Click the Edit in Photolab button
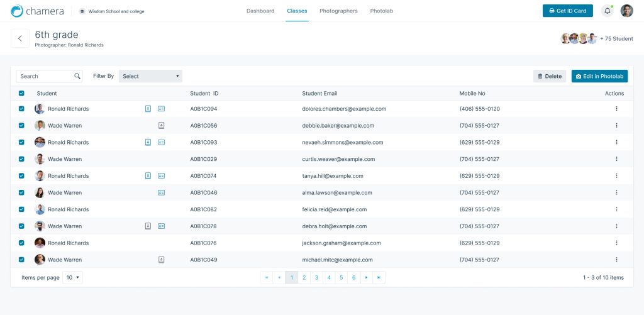This screenshot has height=315, width=644. [599, 76]
